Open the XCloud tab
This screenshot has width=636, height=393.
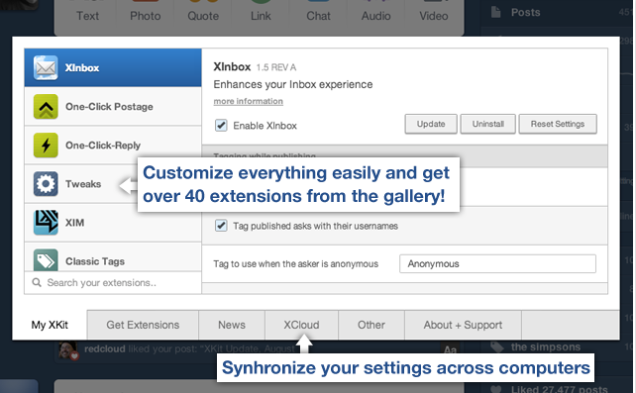pyautogui.click(x=301, y=325)
